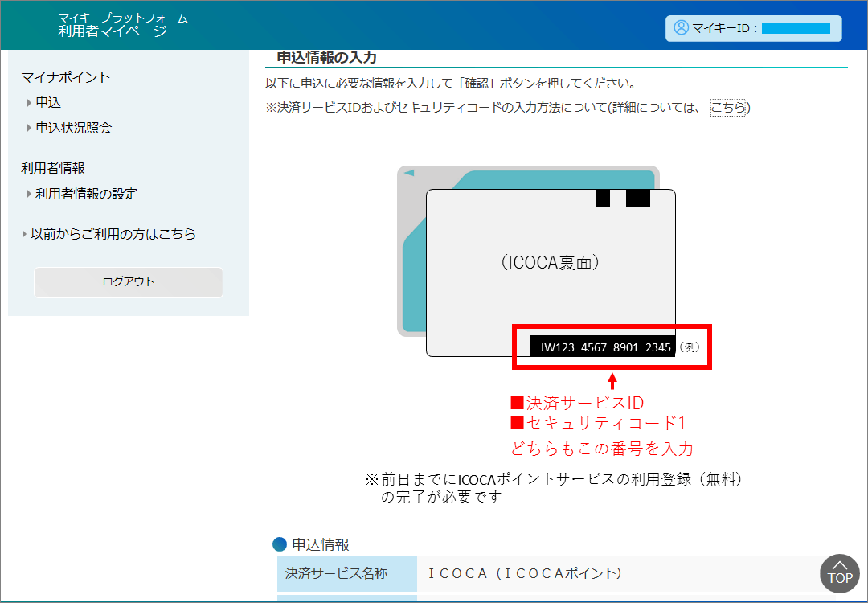Click the arrow beside 以前からご利用の方はこちら
Image resolution: width=868 pixels, height=603 pixels.
coord(24,234)
